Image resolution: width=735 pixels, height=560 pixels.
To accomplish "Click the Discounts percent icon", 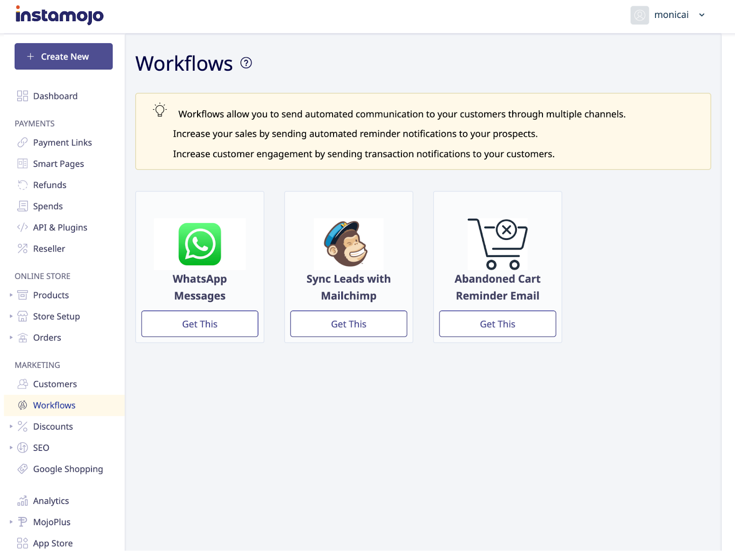I will click(23, 426).
